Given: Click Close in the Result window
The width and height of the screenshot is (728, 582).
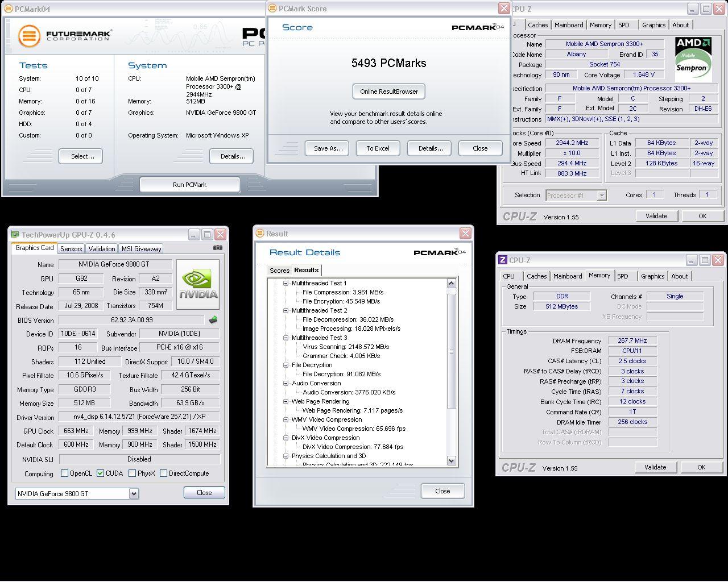Looking at the screenshot, I should 442,491.
